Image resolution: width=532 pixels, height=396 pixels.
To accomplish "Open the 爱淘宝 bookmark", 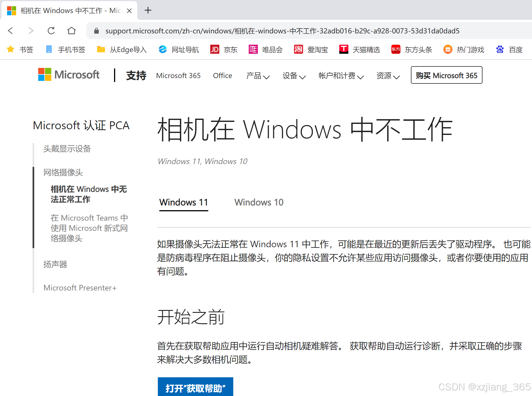I will pos(311,49).
